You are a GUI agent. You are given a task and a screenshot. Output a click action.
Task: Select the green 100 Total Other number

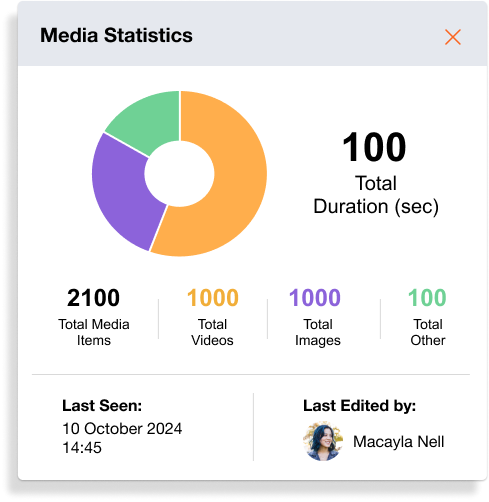pyautogui.click(x=427, y=298)
